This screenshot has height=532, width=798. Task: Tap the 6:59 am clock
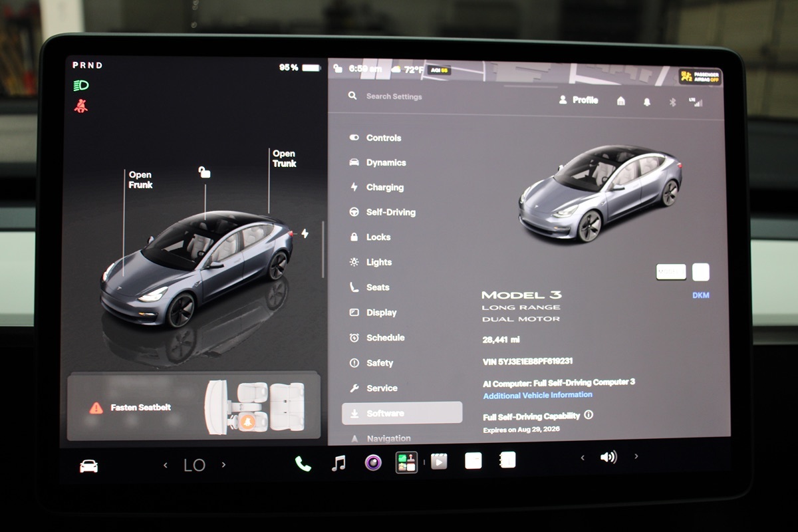tap(365, 68)
